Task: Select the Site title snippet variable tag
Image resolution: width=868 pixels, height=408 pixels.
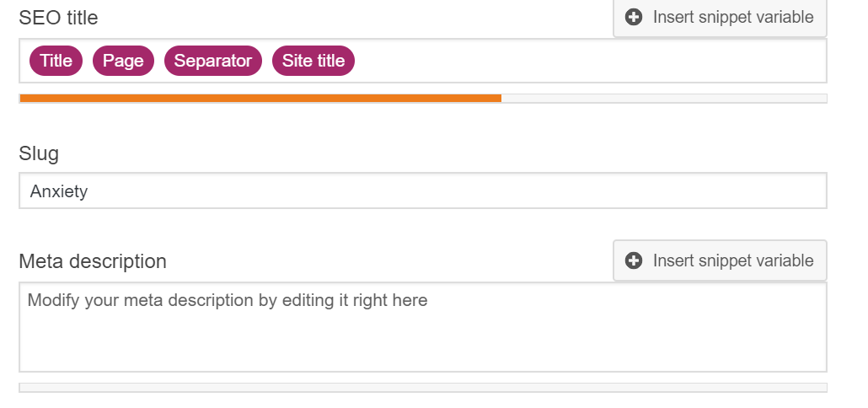Action: click(x=313, y=61)
